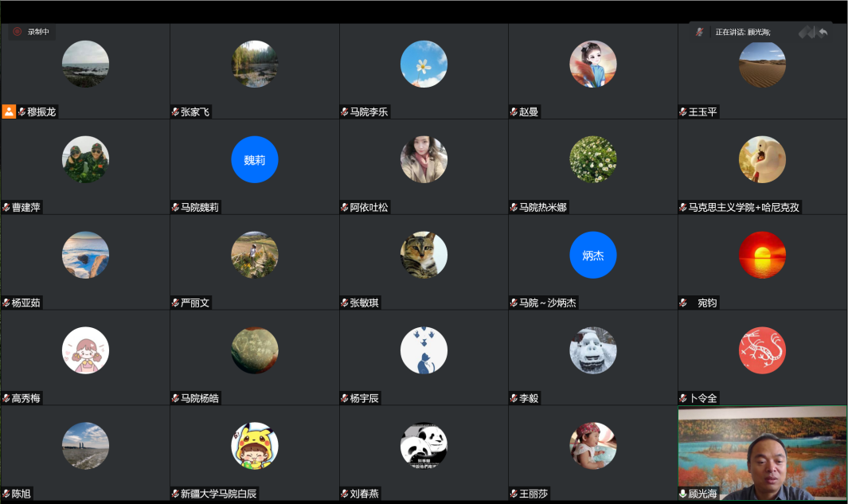Select 炳杰's blue avatar circle
Image resolution: width=848 pixels, height=504 pixels.
592,255
